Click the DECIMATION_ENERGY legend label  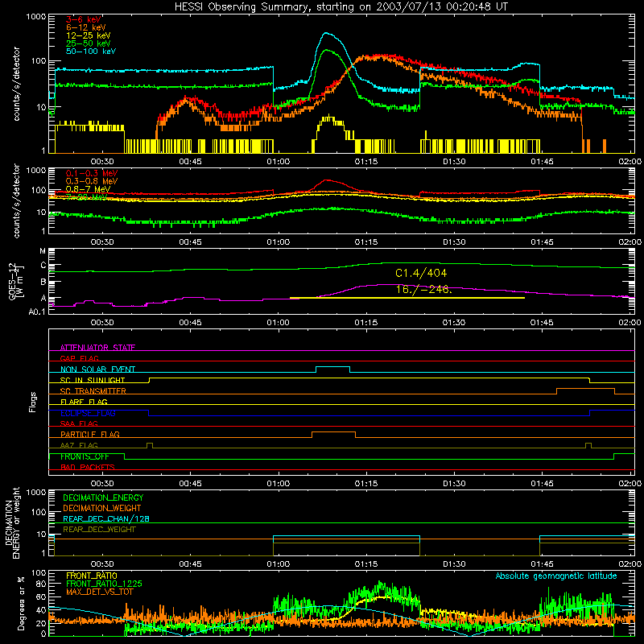click(103, 497)
